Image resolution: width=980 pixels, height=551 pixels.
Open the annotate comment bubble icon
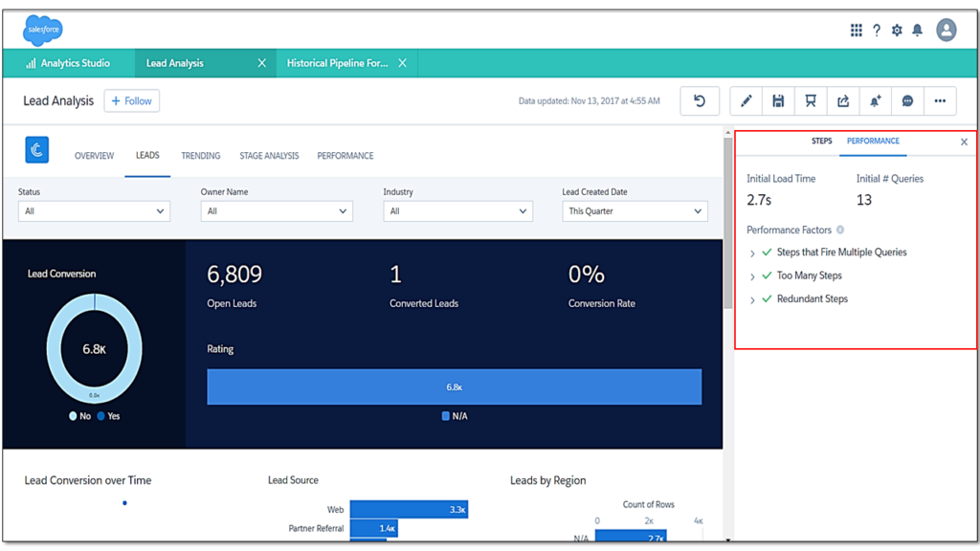click(907, 101)
